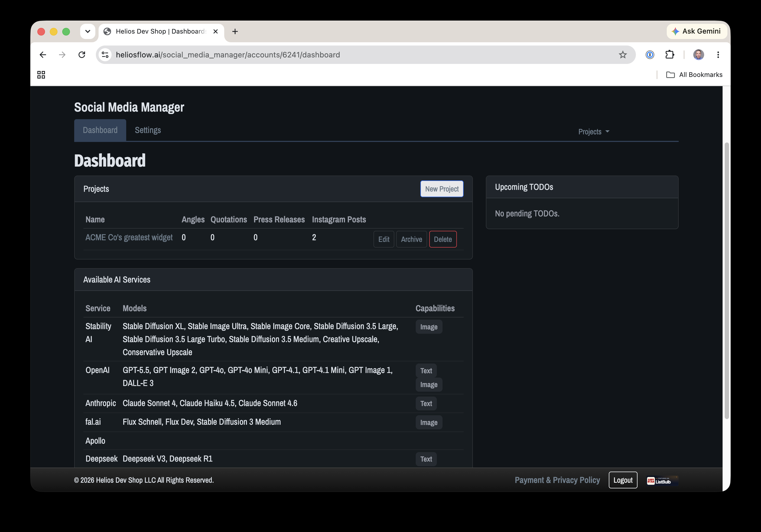Open the Payment & Privacy Policy link
This screenshot has height=532, width=761.
557,480
